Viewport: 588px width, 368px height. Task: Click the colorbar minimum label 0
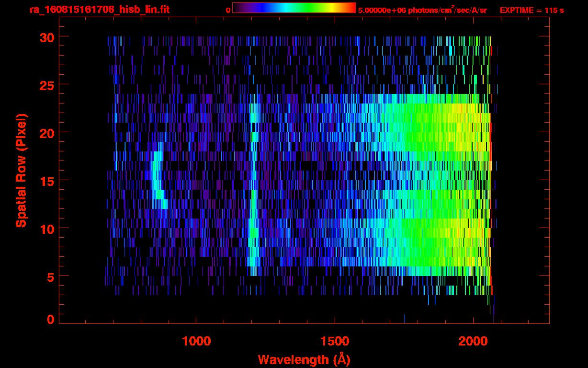tap(228, 10)
